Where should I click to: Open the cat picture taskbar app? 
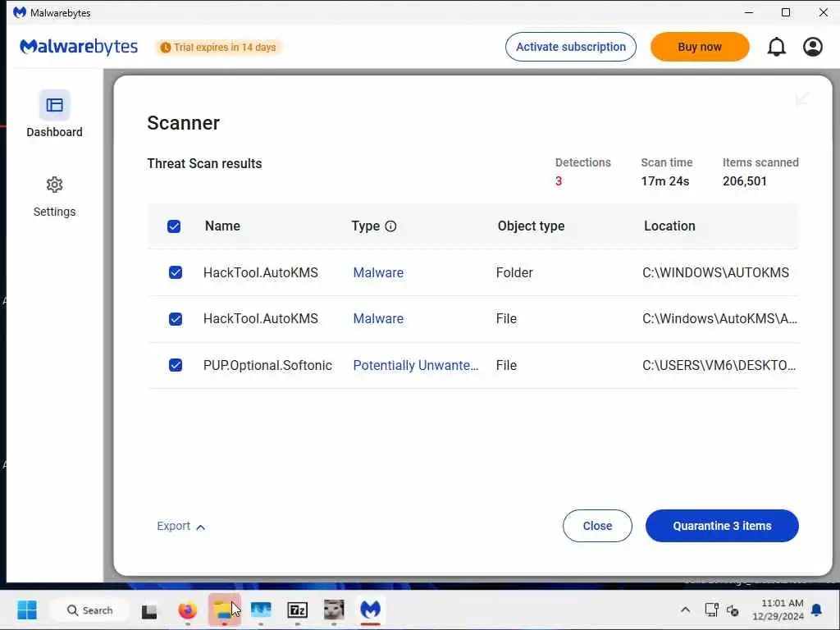[334, 610]
